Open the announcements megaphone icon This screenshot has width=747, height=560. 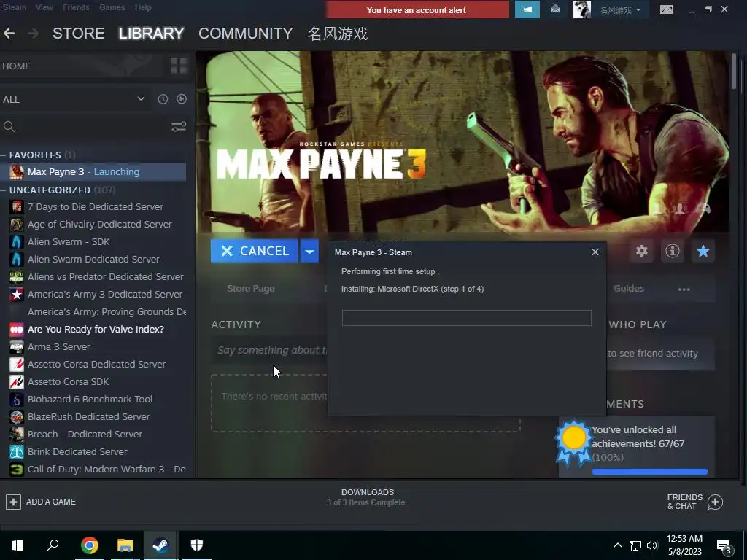(527, 9)
